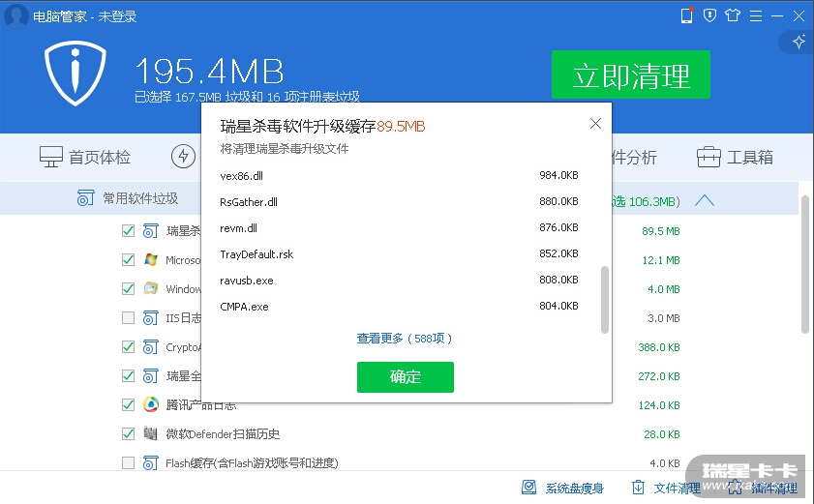Click the user avatar icon in title bar
This screenshot has height=504, width=814.
[x=16, y=15]
